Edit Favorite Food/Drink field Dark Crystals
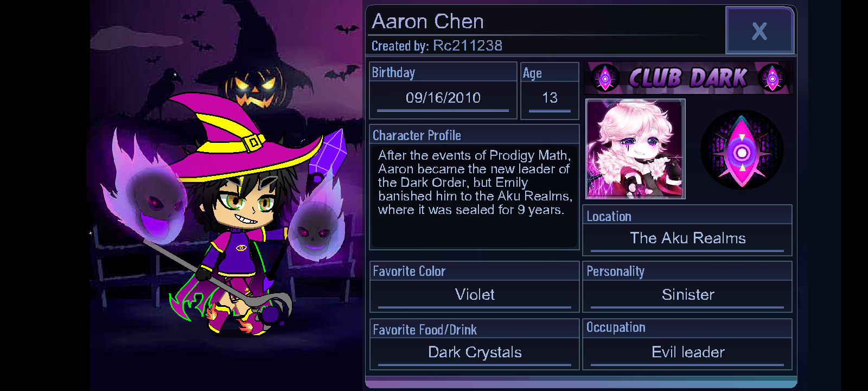The width and height of the screenshot is (868, 391). tap(475, 353)
